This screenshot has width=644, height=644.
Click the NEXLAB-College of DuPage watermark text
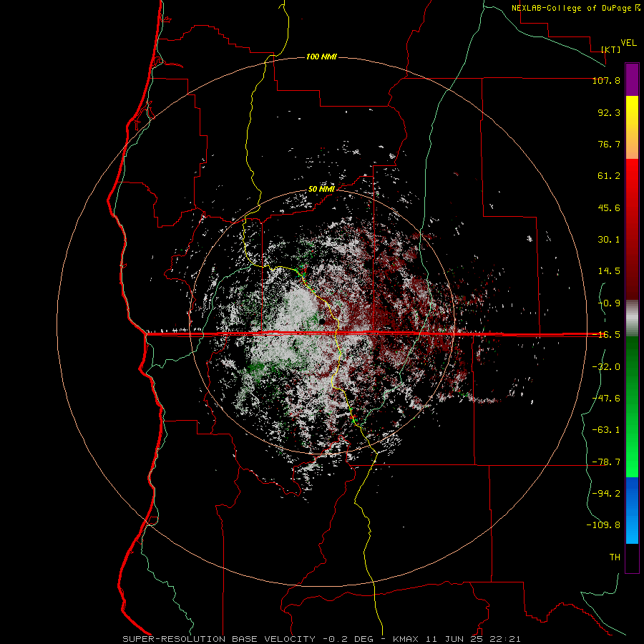[575, 8]
